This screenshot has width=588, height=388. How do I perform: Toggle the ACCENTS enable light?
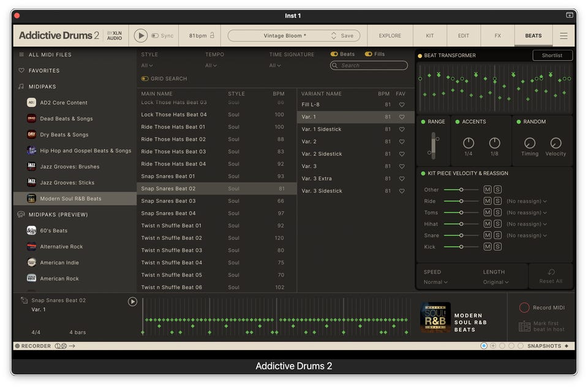(x=457, y=122)
